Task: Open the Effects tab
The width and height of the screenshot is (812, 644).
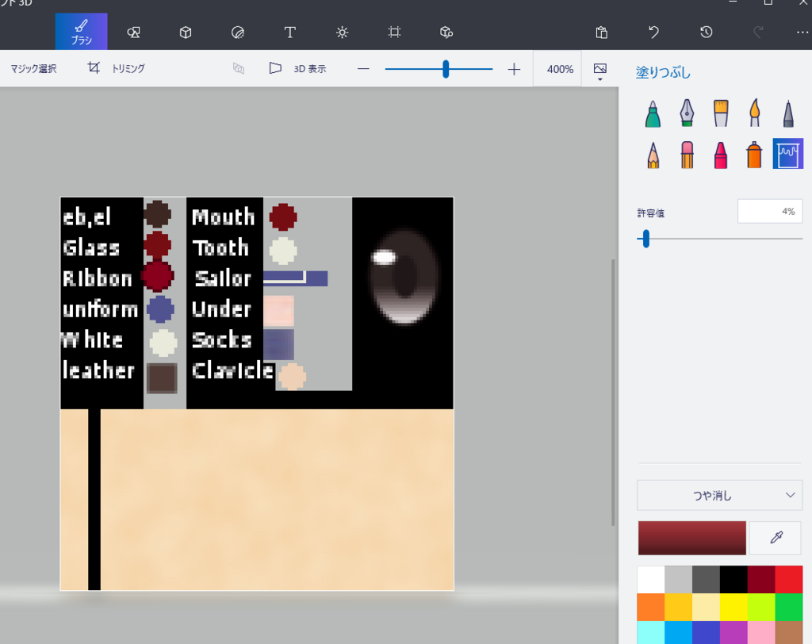Action: [343, 33]
